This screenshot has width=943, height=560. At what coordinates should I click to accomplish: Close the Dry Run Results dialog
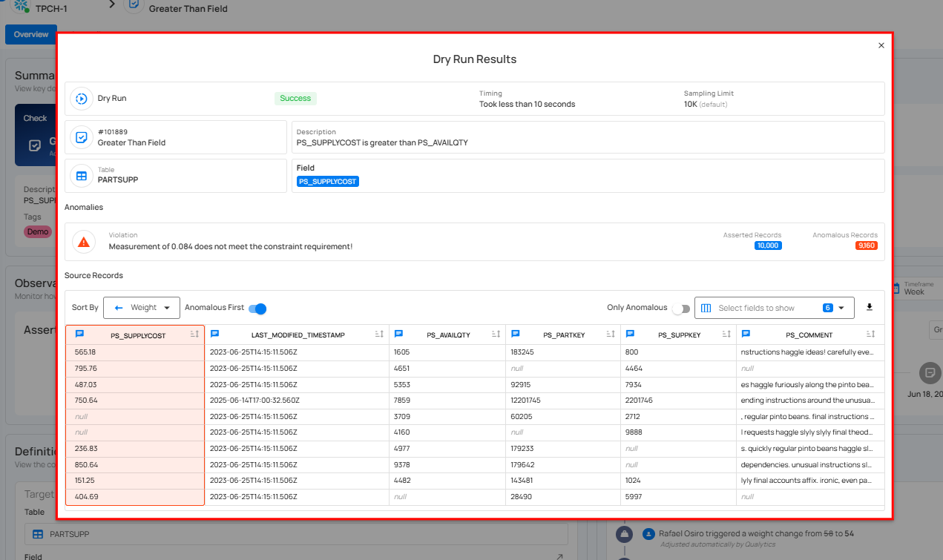[881, 45]
